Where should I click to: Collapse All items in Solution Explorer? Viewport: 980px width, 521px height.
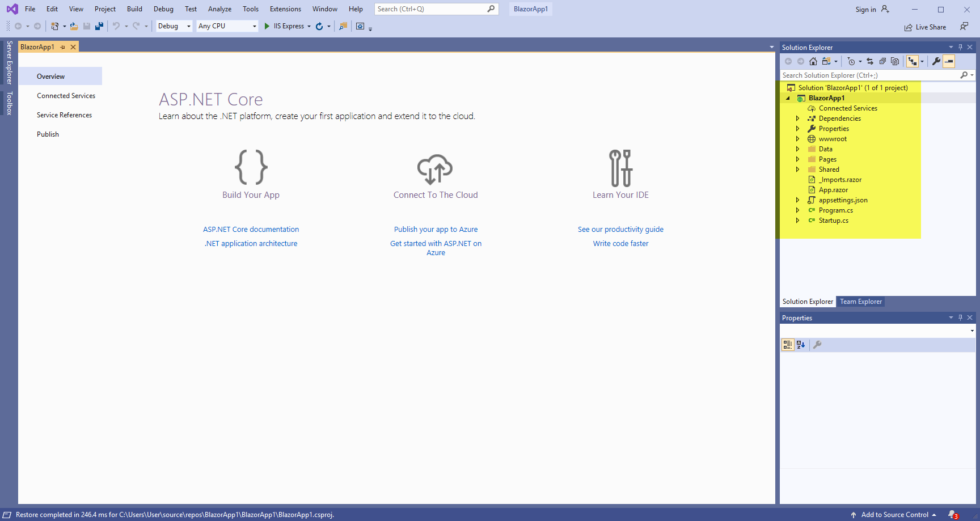point(882,61)
